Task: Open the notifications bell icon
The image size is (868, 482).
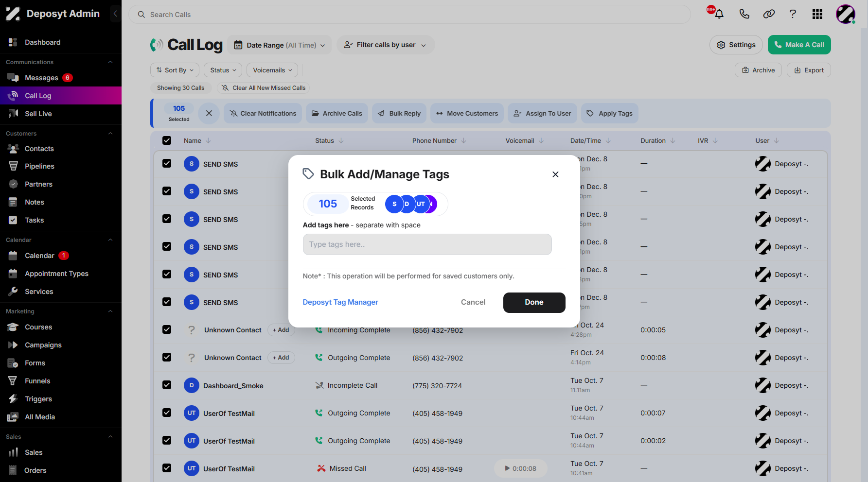Action: coord(719,14)
